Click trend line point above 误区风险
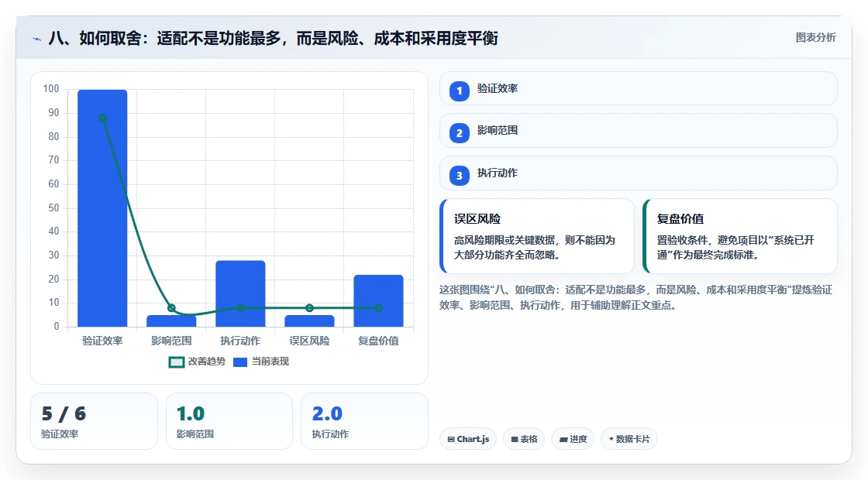This screenshot has height=480, width=868. click(x=309, y=308)
